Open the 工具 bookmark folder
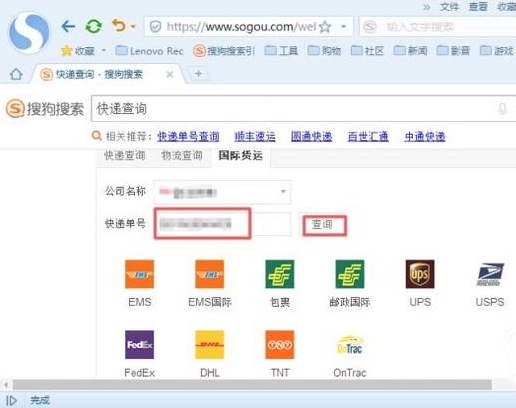This screenshot has width=516, height=408. coord(281,51)
